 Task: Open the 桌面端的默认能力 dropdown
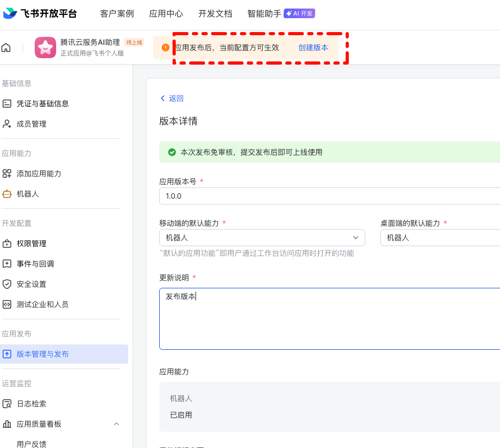tap(440, 238)
